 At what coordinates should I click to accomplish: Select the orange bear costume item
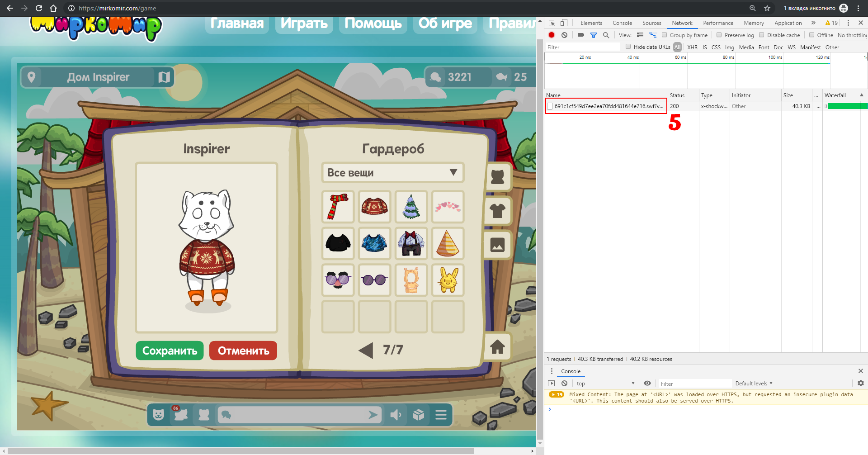coord(411,280)
